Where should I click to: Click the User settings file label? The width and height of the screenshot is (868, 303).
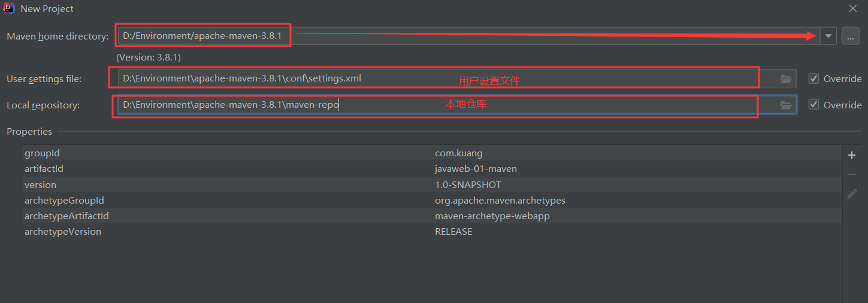44,78
